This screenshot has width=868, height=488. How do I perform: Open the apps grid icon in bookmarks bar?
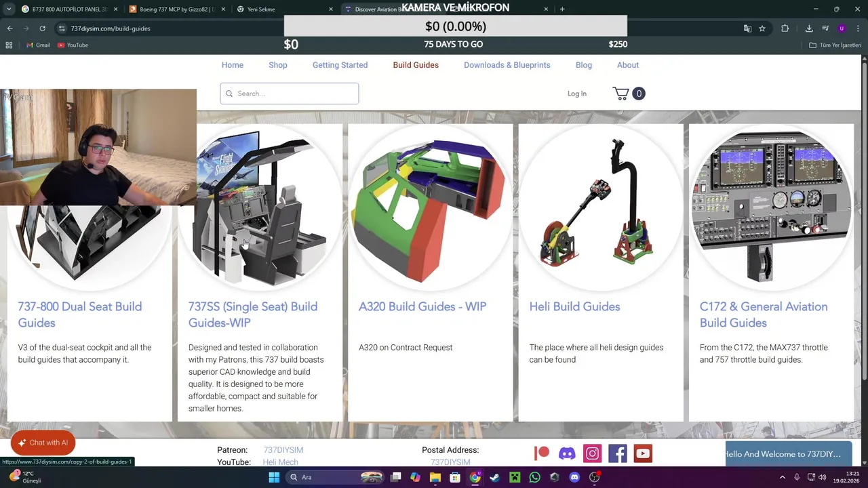9,45
